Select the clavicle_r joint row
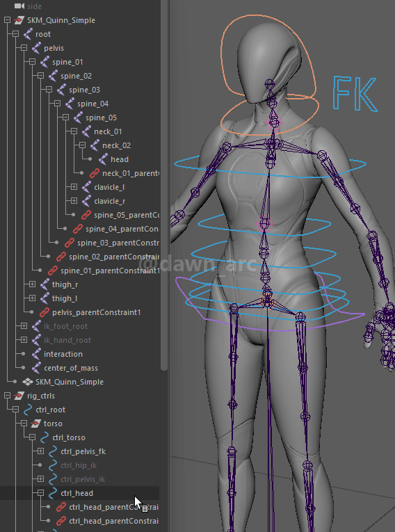The width and height of the screenshot is (395, 532). pyautogui.click(x=109, y=201)
